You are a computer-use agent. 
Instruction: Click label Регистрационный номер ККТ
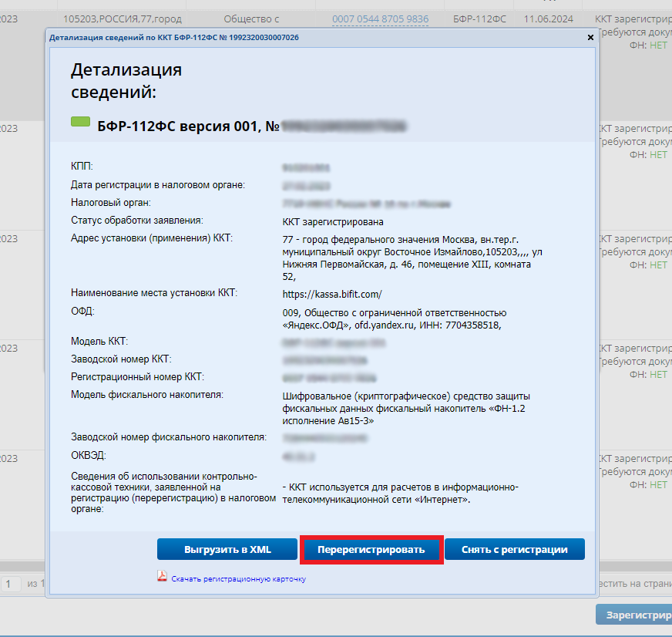[138, 376]
